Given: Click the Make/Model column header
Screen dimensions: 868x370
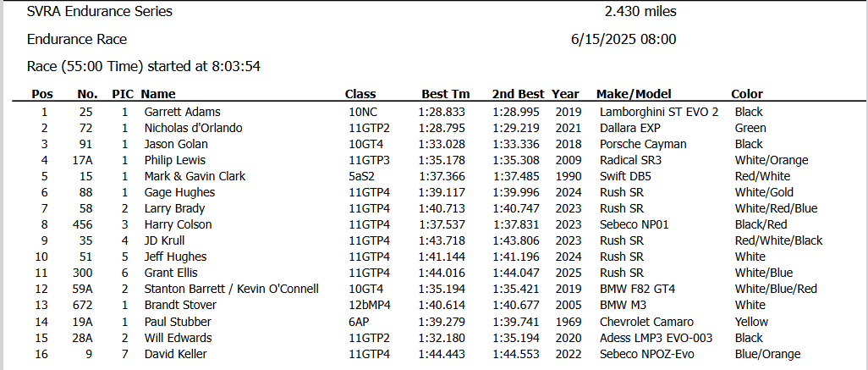Looking at the screenshot, I should coord(634,94).
